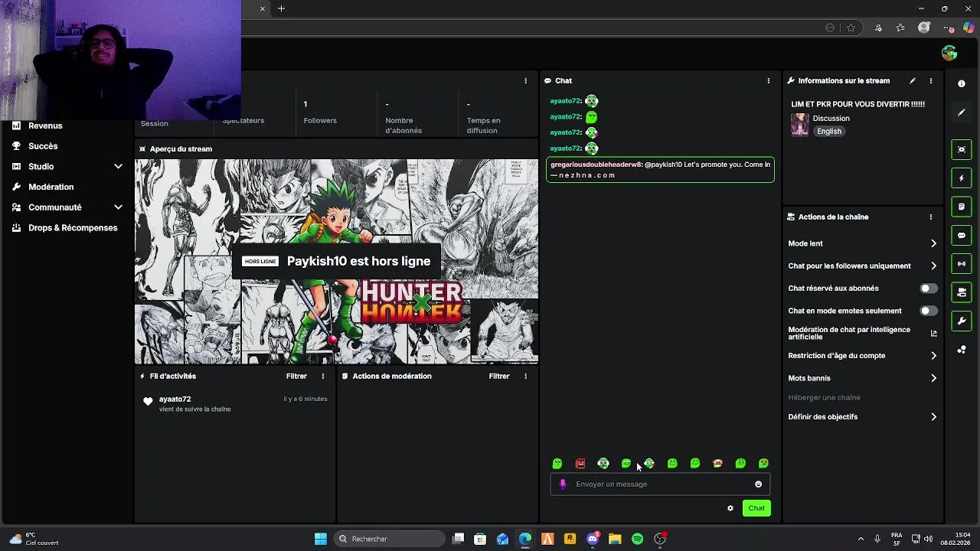Screen dimensions: 980x551
Task: Open the Actions de modération three-dot menu
Action: (x=525, y=376)
